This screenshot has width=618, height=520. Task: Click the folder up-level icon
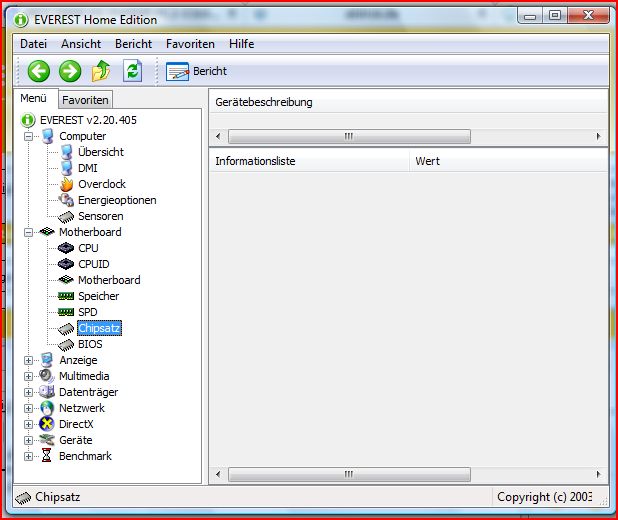tap(101, 71)
